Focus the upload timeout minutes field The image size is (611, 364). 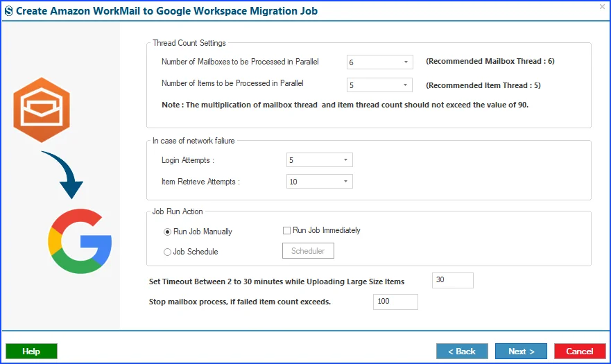pyautogui.click(x=452, y=280)
